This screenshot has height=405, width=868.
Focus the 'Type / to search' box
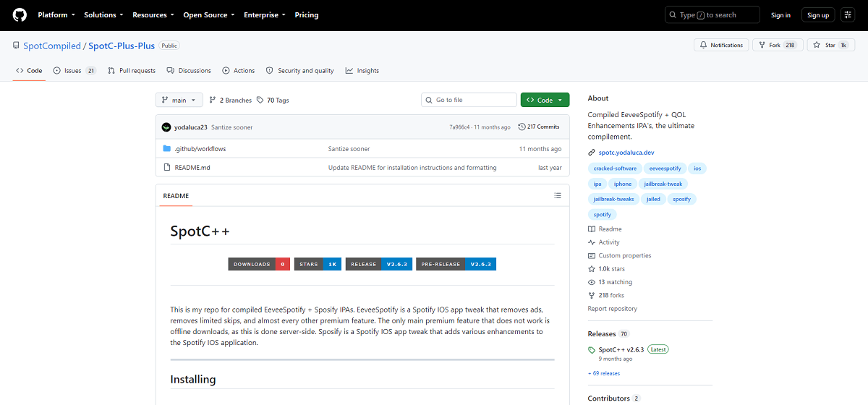pyautogui.click(x=712, y=14)
